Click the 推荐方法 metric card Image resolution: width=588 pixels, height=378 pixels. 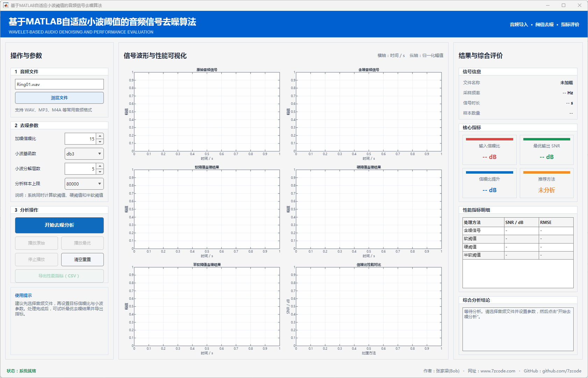pyautogui.click(x=547, y=183)
